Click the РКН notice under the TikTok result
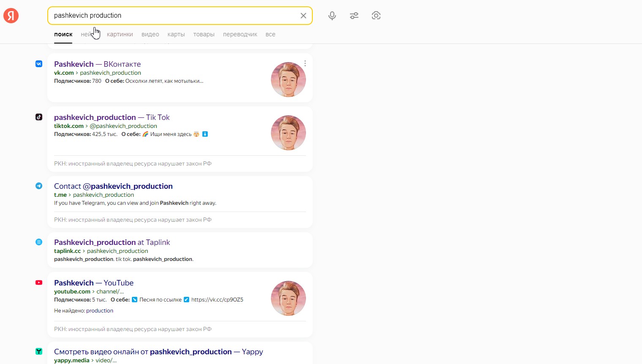Screen dimensions: 642x364 click(x=133, y=164)
